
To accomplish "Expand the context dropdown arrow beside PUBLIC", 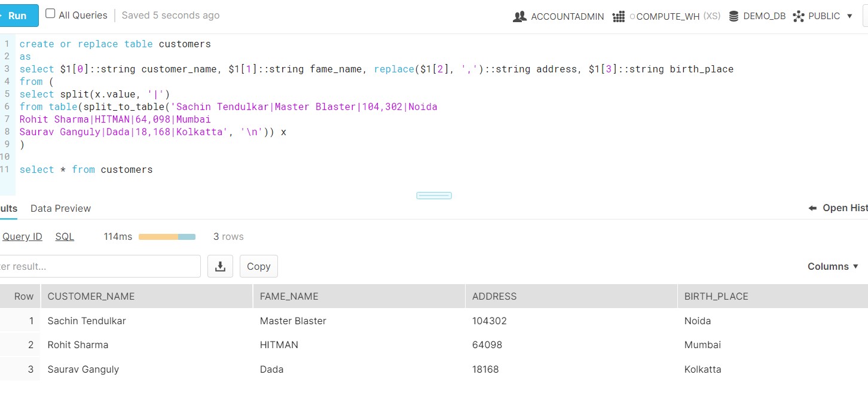I will click(x=849, y=16).
